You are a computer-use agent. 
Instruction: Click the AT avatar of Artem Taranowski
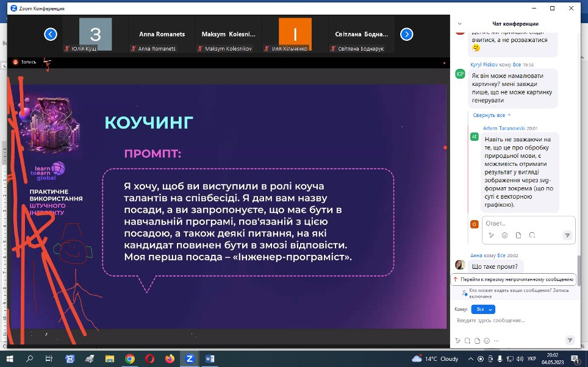tap(475, 137)
